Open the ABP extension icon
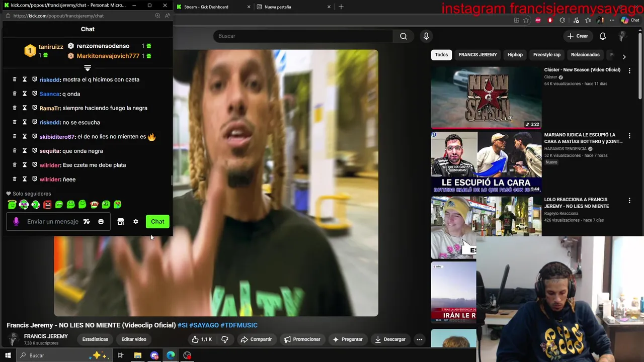 (538, 20)
